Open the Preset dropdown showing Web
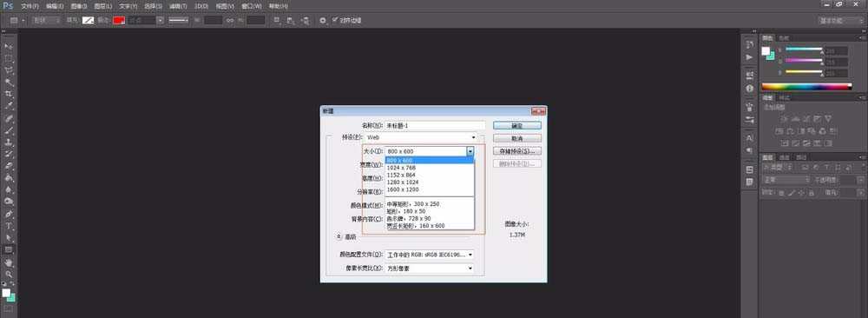 click(x=421, y=136)
